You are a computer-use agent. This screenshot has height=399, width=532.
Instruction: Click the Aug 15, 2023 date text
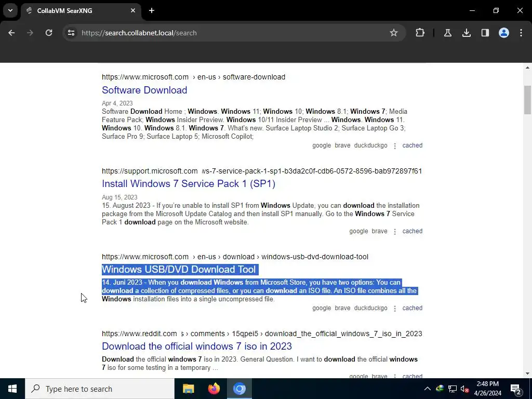click(119, 197)
